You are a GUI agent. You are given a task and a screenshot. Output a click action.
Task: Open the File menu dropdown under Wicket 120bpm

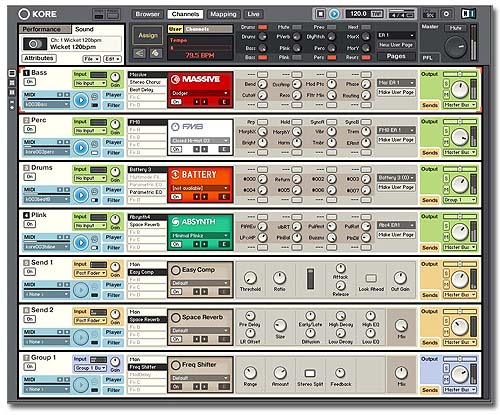pyautogui.click(x=91, y=59)
